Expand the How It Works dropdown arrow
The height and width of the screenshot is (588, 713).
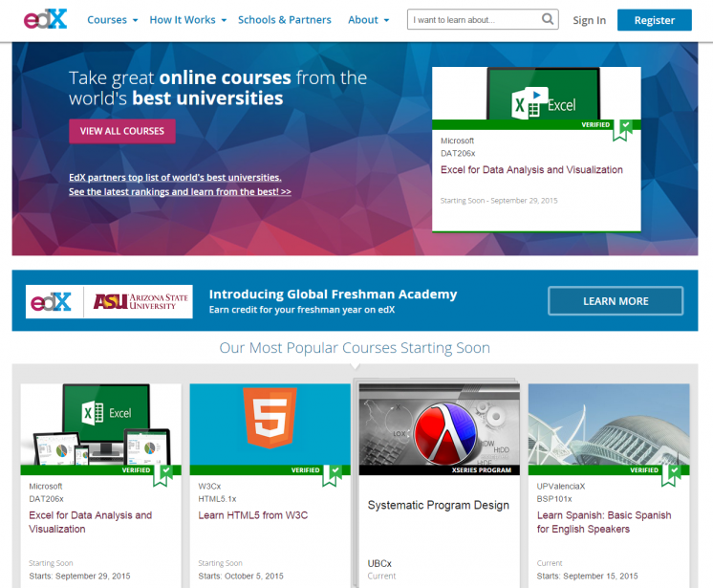click(x=224, y=20)
